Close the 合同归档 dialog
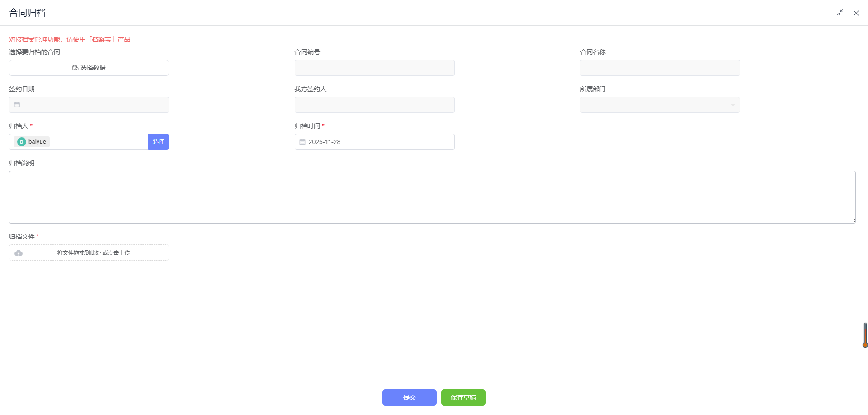Image resolution: width=868 pixels, height=415 pixels. click(856, 13)
